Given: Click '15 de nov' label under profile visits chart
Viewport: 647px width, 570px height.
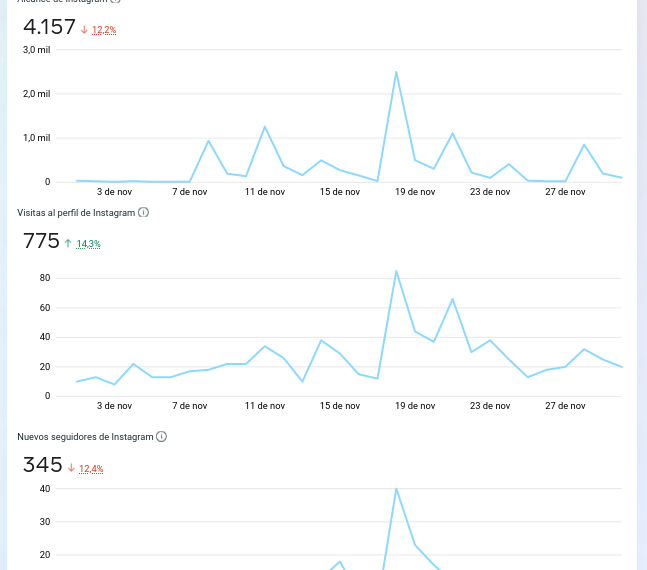Looking at the screenshot, I should (340, 406).
